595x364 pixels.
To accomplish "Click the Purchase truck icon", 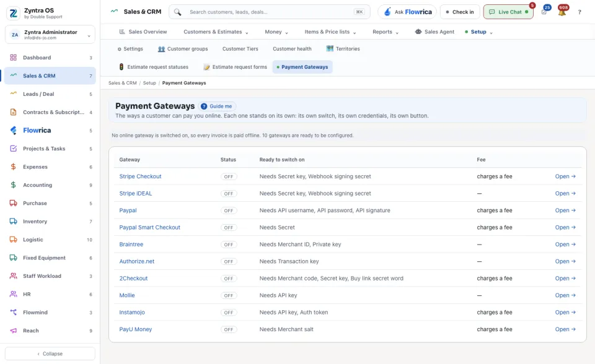I will pos(13,203).
